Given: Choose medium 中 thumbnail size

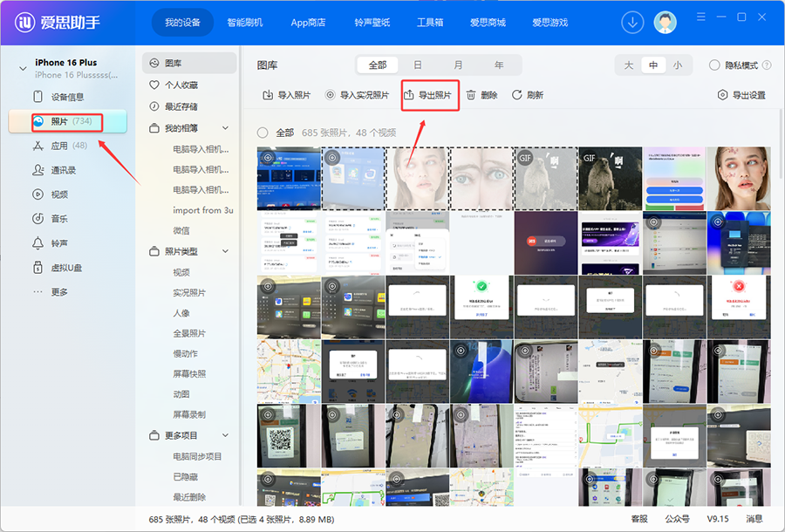Looking at the screenshot, I should coord(653,65).
